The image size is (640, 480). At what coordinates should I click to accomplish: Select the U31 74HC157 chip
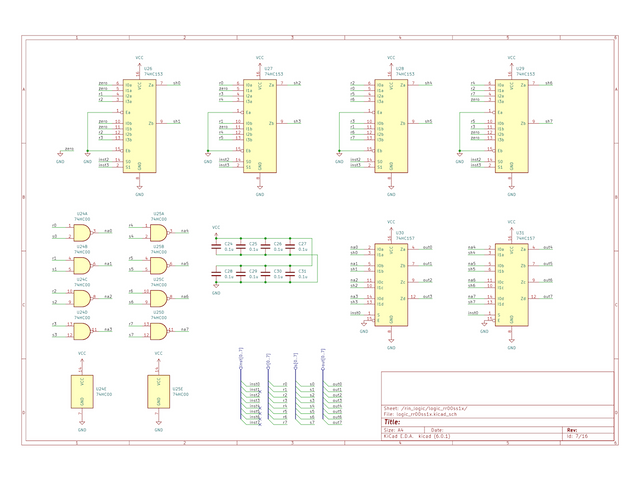click(x=511, y=280)
